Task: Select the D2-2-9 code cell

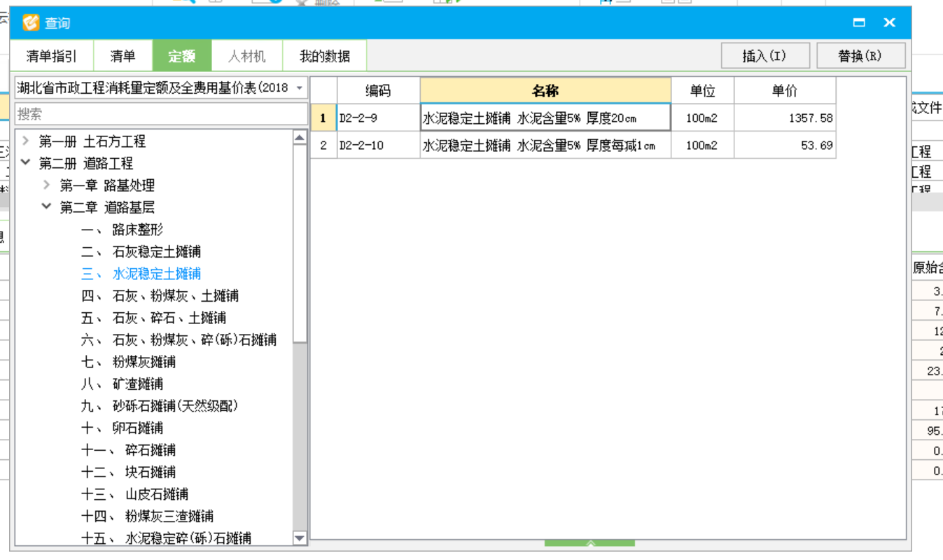Action: [378, 118]
